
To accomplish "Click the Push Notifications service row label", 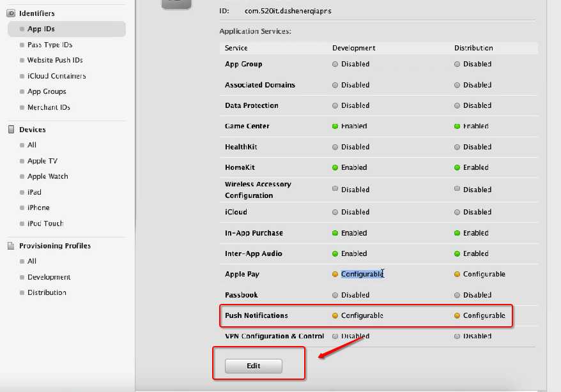I will tap(256, 315).
